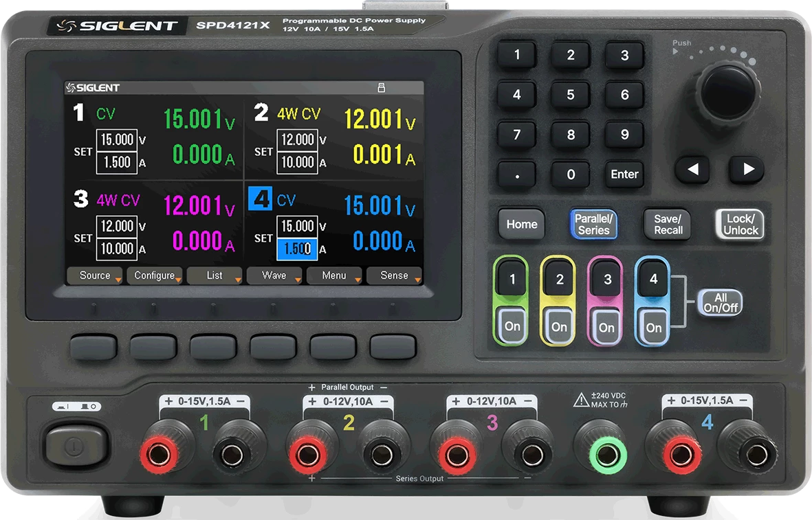Viewport: 812px width, 520px height.
Task: Click the channel 2 black negative terminal
Action: click(x=382, y=455)
